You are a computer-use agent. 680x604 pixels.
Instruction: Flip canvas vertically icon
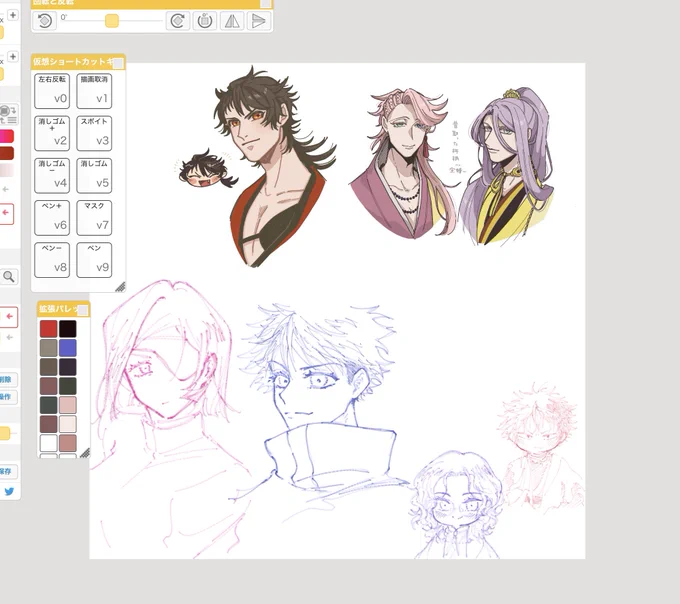click(258, 21)
